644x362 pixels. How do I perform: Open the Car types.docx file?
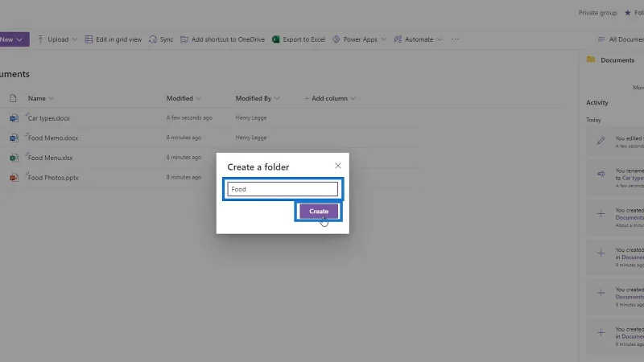coord(49,118)
